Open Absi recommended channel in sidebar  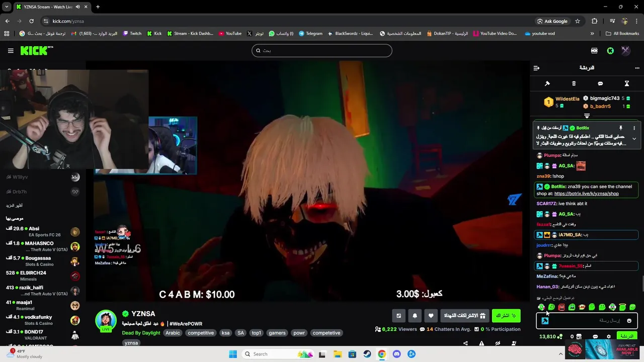43,232
